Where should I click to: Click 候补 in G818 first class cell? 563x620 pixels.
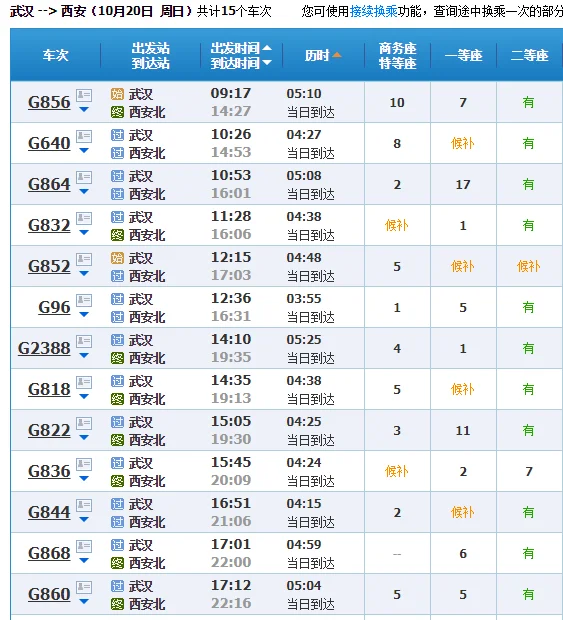tap(463, 389)
